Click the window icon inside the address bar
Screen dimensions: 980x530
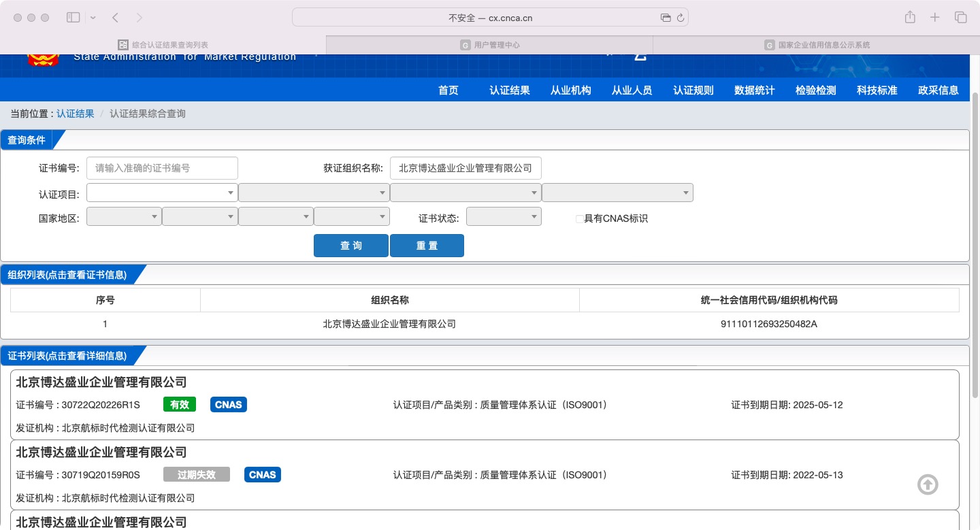coord(665,18)
